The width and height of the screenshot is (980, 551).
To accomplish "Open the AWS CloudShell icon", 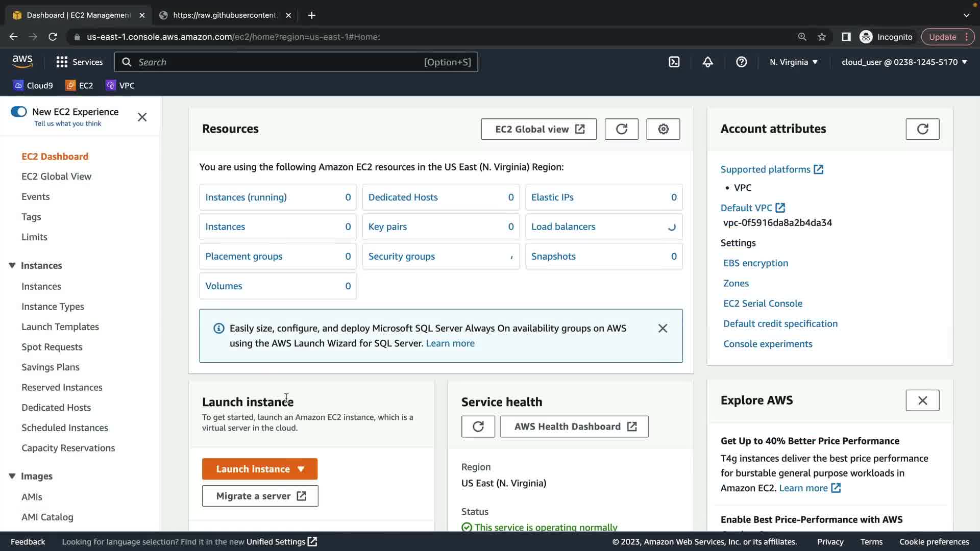I will [x=674, y=62].
